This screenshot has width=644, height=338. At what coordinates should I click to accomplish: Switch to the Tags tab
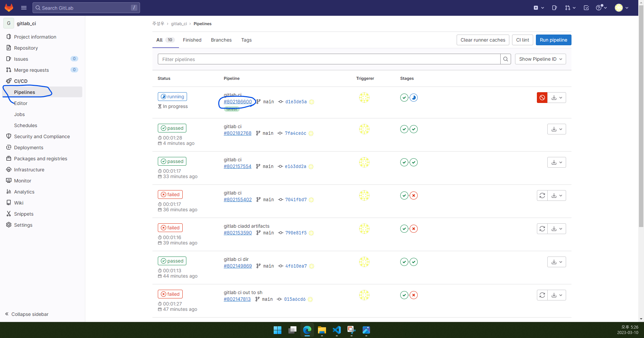(x=246, y=40)
